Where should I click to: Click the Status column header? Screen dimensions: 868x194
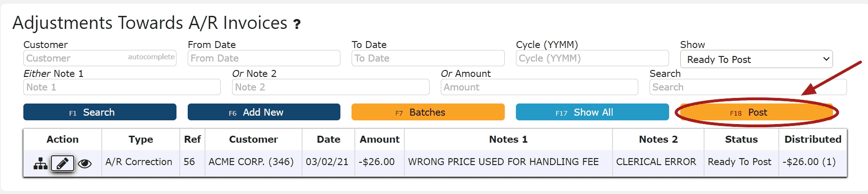pos(741,139)
